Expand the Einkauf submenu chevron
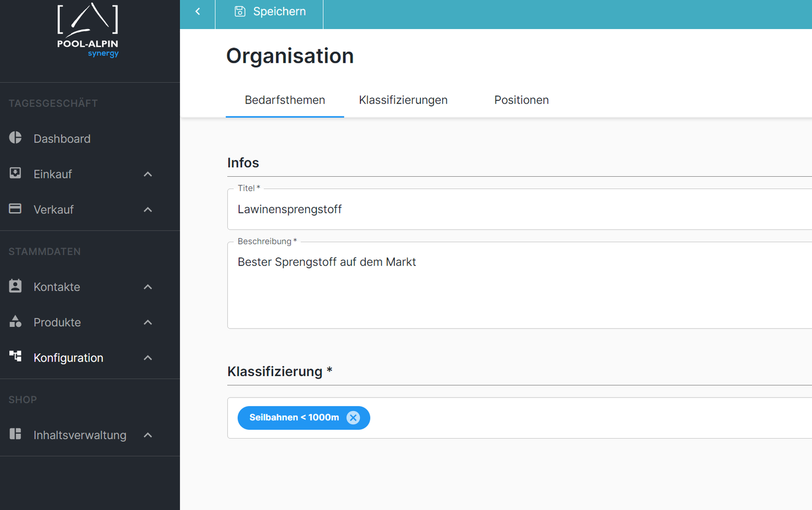The height and width of the screenshot is (510, 812). click(148, 174)
